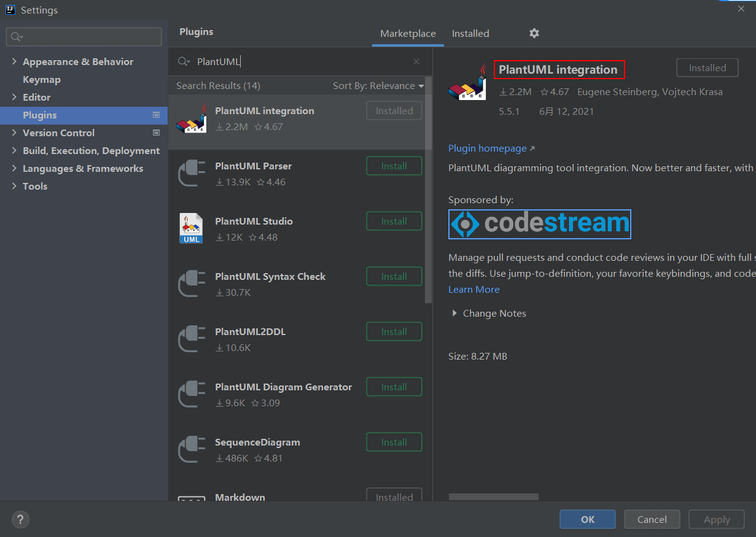Click the codestream sponsor banner
Screen dimensions: 756x537
pyautogui.click(x=540, y=224)
